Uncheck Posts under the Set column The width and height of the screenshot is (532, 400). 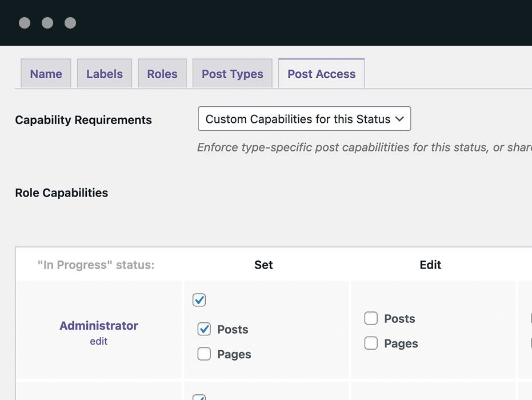point(204,329)
